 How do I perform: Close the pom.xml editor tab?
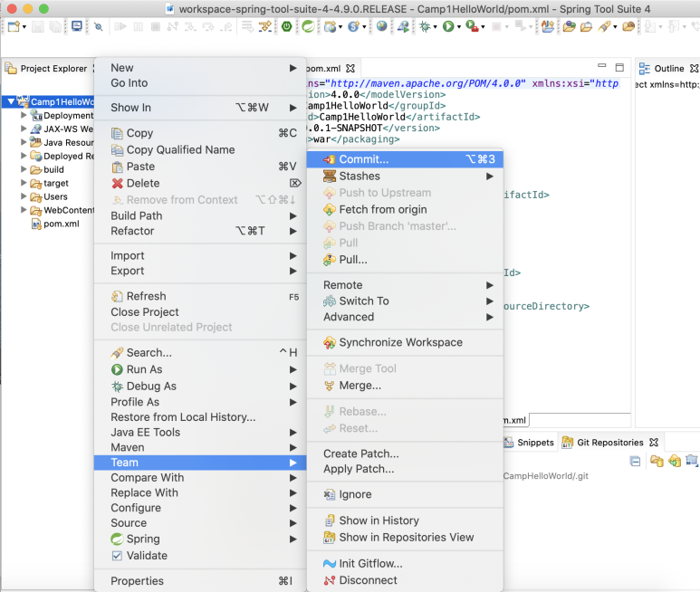tap(350, 68)
